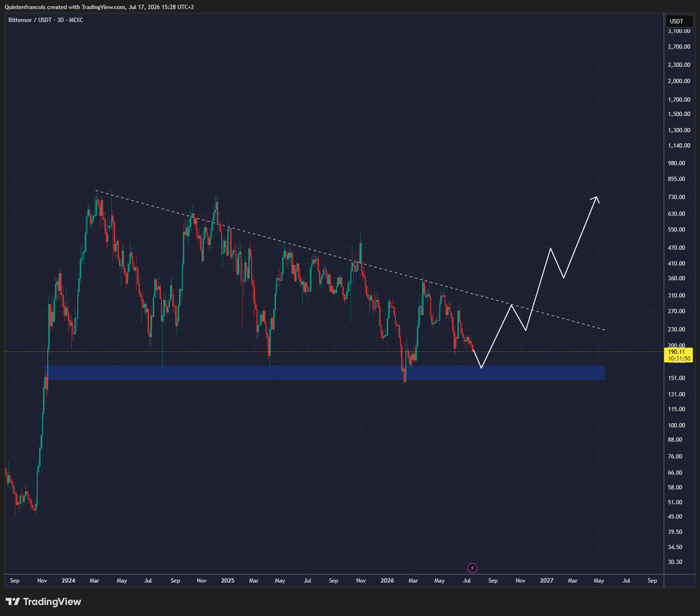Click the 3,100.00 price scale label

tap(680, 30)
